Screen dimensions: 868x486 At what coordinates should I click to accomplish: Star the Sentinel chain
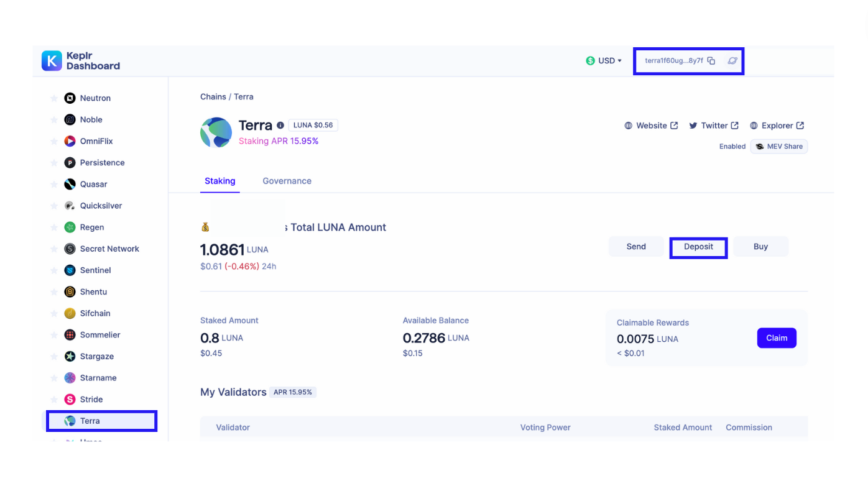coord(54,270)
